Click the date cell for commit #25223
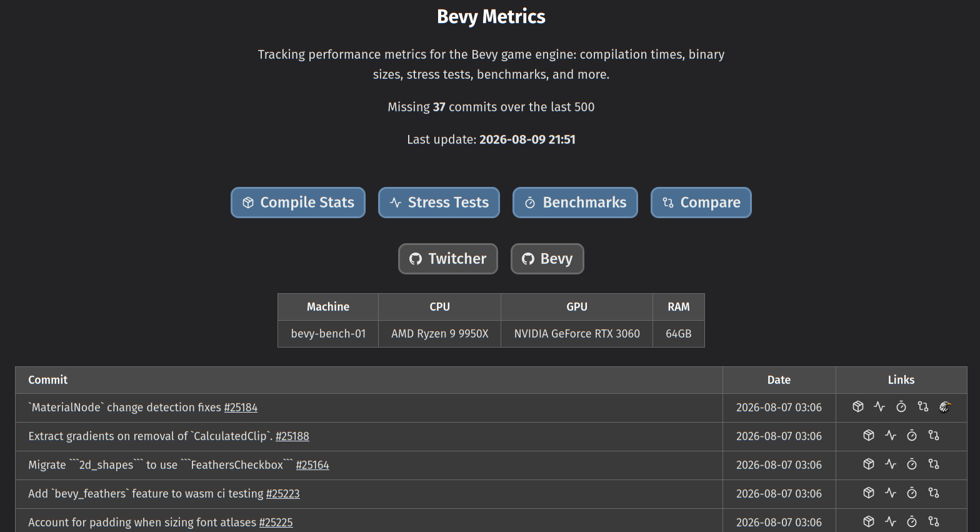Screen dimensions: 980x532 [779, 494]
